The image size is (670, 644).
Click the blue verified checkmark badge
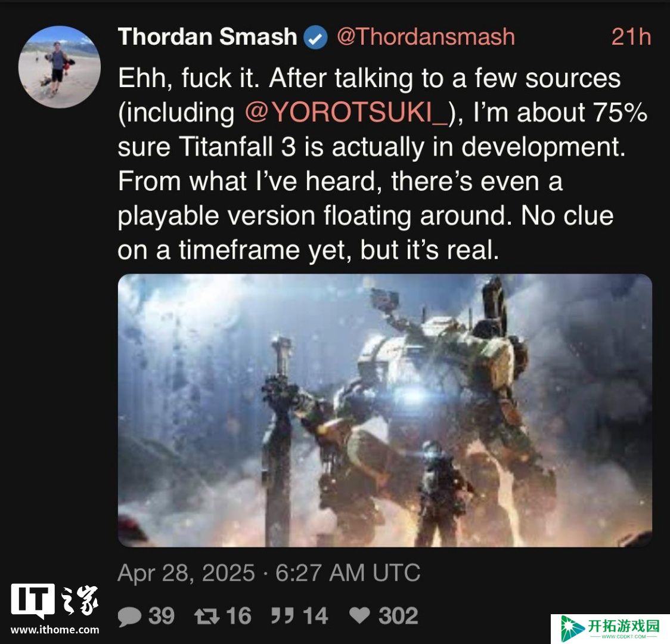tap(315, 38)
